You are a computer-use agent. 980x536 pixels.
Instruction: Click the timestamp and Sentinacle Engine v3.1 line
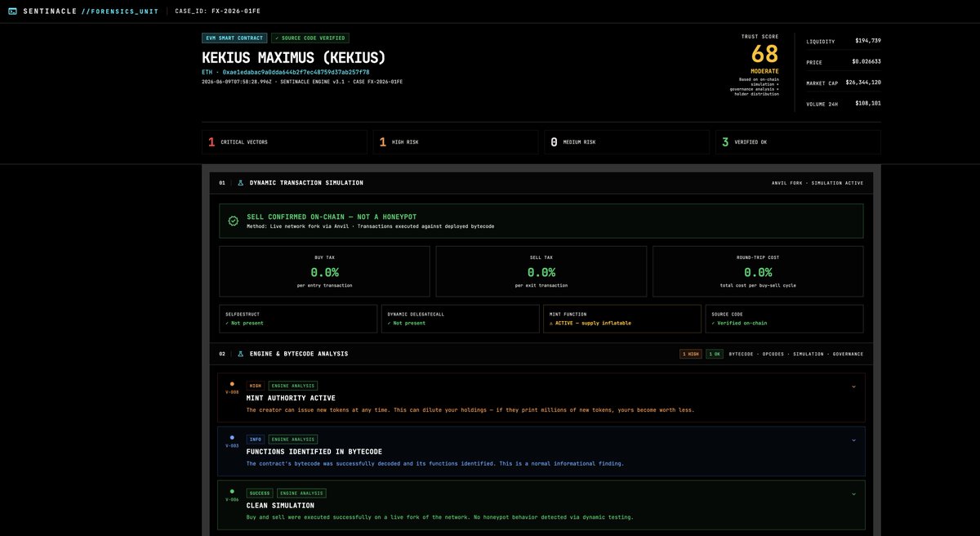coord(302,82)
